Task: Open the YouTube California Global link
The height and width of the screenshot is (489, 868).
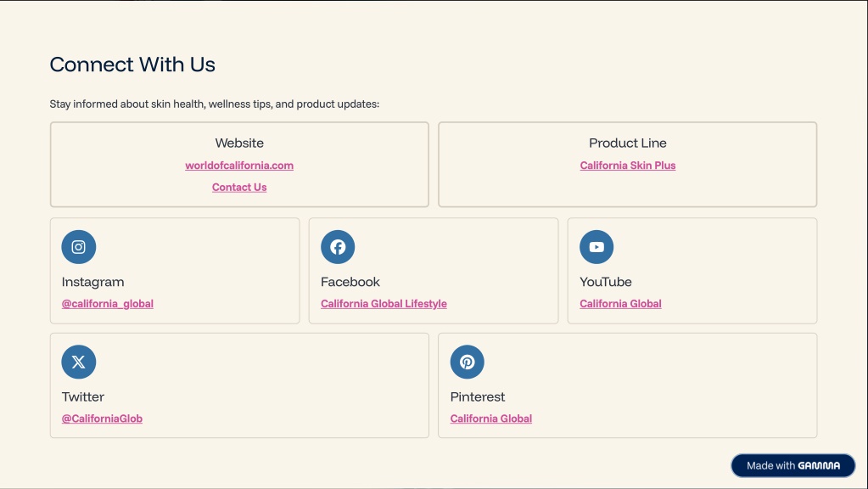Action: [620, 303]
